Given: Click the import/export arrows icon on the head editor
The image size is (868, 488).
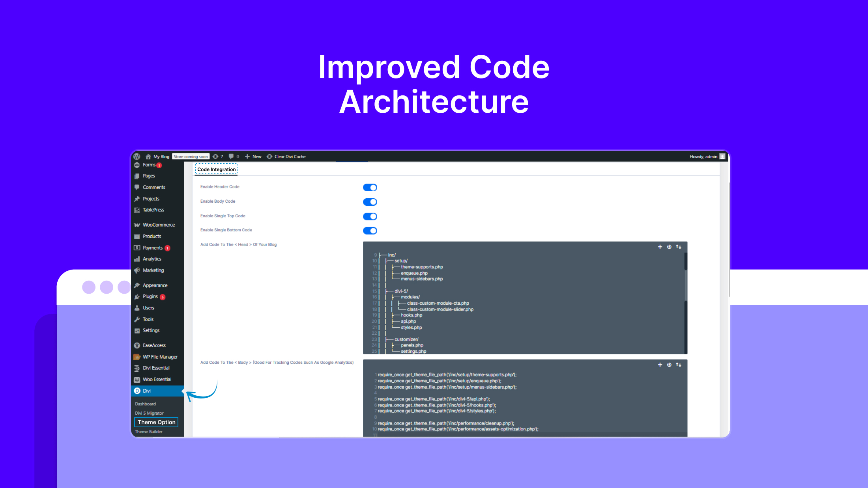Looking at the screenshot, I should 679,247.
